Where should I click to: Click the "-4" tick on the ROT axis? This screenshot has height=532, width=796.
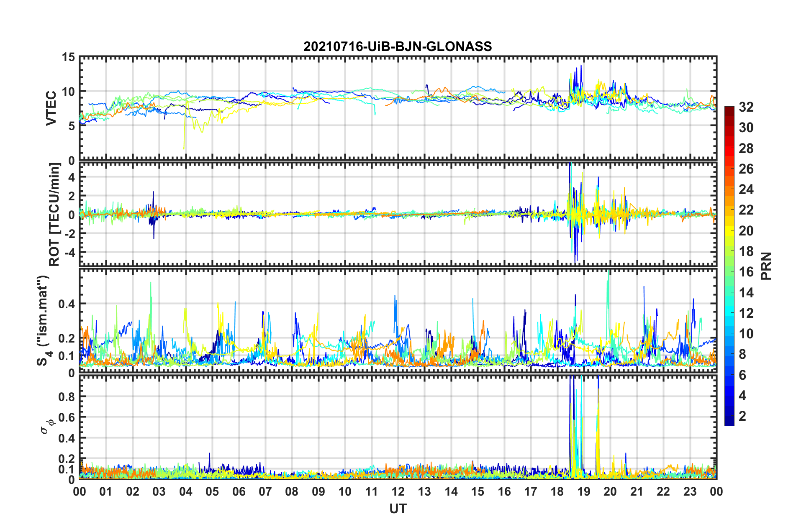point(69,252)
